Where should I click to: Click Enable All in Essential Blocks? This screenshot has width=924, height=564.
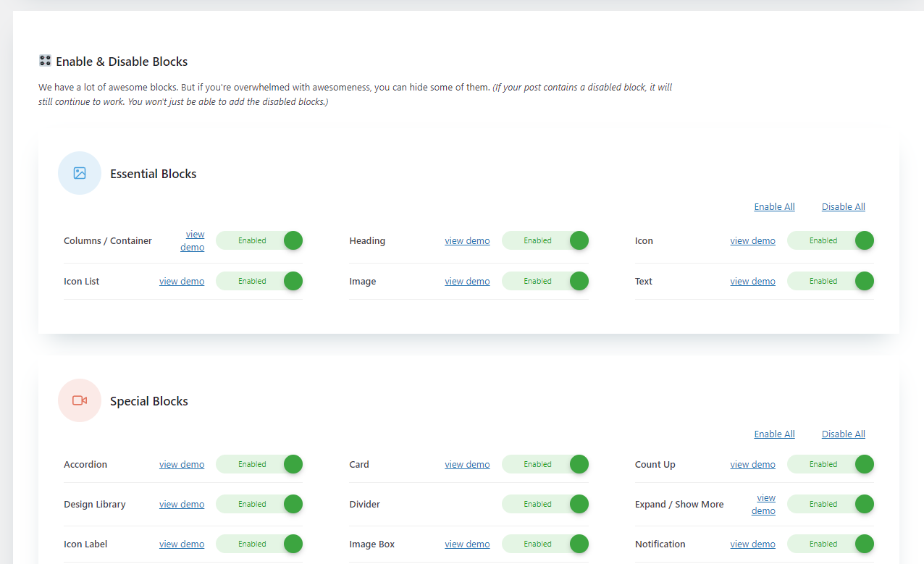tap(774, 206)
